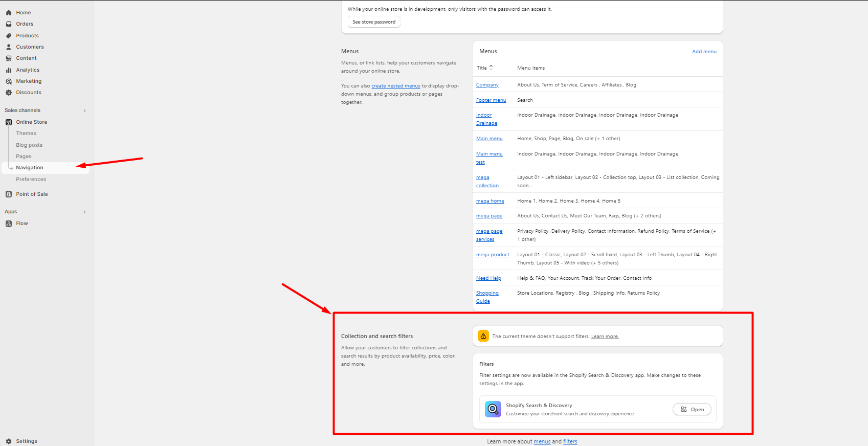Click the Analytics bar chart icon
This screenshot has height=446, width=868.
(9, 70)
